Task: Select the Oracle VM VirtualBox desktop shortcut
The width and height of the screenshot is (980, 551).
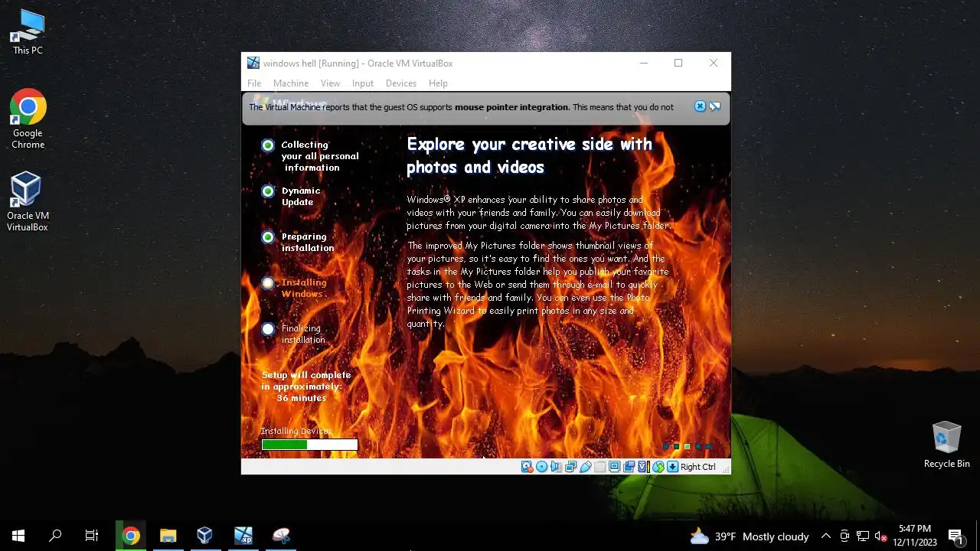Action: point(28,201)
